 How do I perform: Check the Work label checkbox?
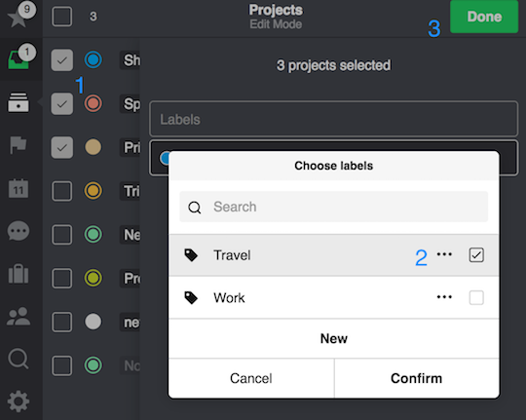point(476,297)
